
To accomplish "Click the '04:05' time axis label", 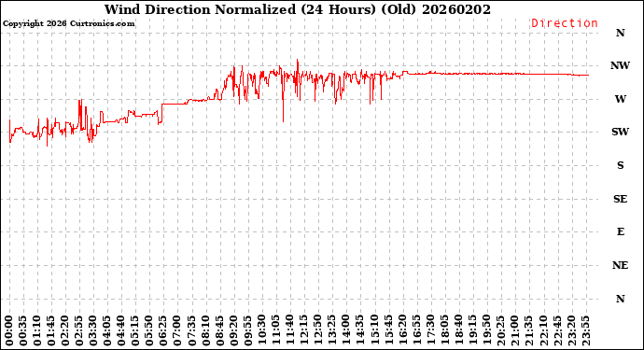I will pyautogui.click(x=107, y=331).
